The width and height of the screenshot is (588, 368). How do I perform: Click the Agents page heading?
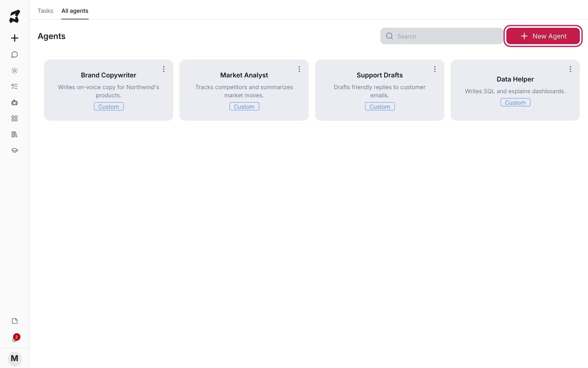52,36
